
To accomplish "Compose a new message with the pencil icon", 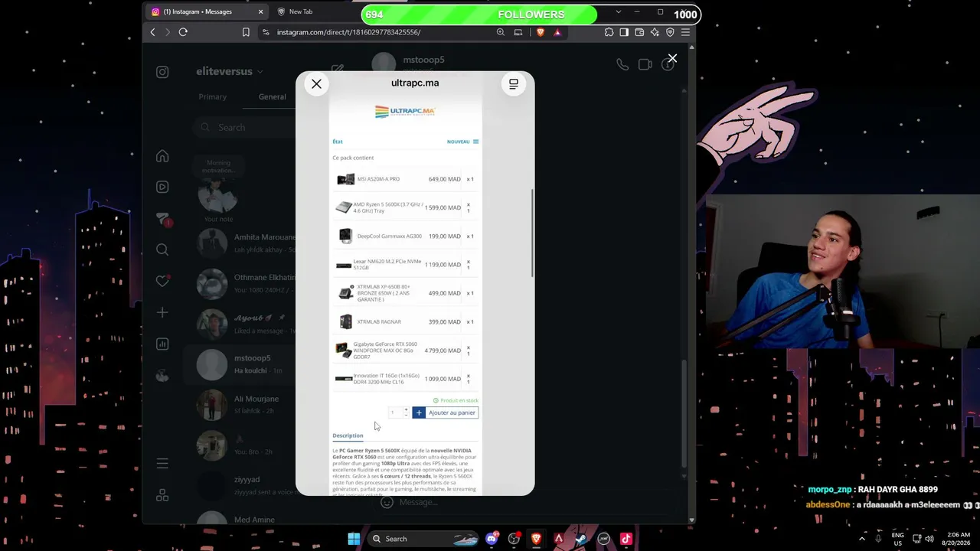I will coord(338,70).
